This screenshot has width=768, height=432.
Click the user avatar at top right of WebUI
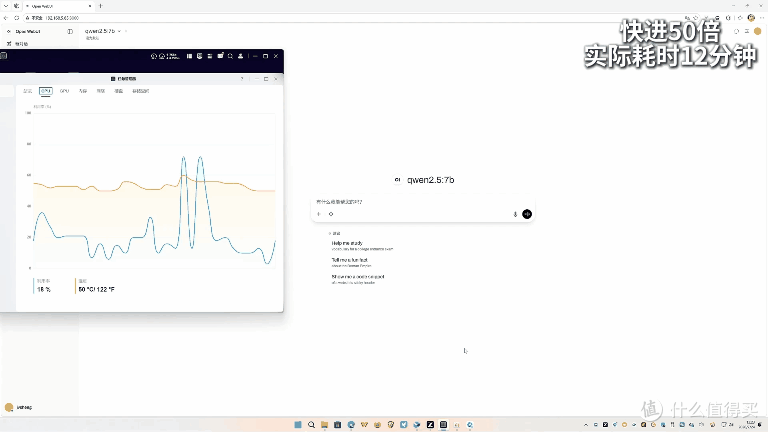click(x=757, y=31)
